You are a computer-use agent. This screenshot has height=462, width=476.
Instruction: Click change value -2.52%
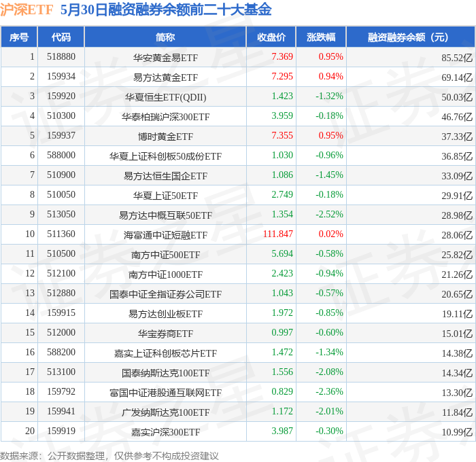tap(329, 215)
